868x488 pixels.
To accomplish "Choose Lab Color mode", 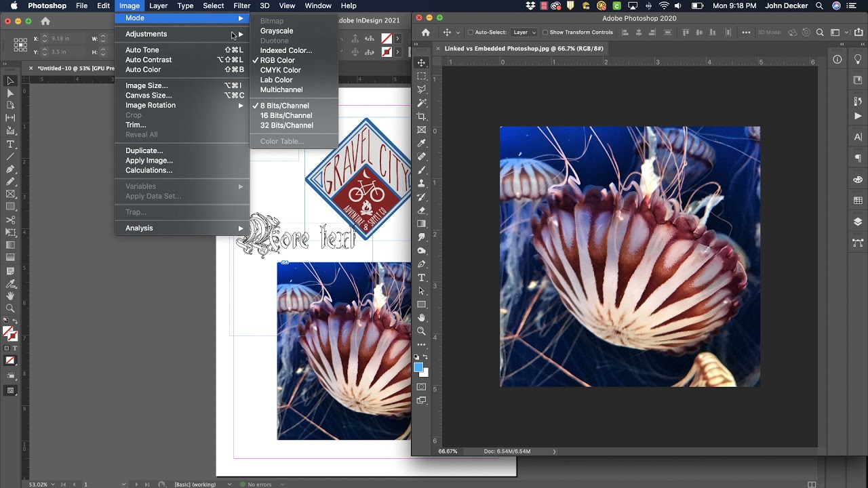I will (x=276, y=80).
